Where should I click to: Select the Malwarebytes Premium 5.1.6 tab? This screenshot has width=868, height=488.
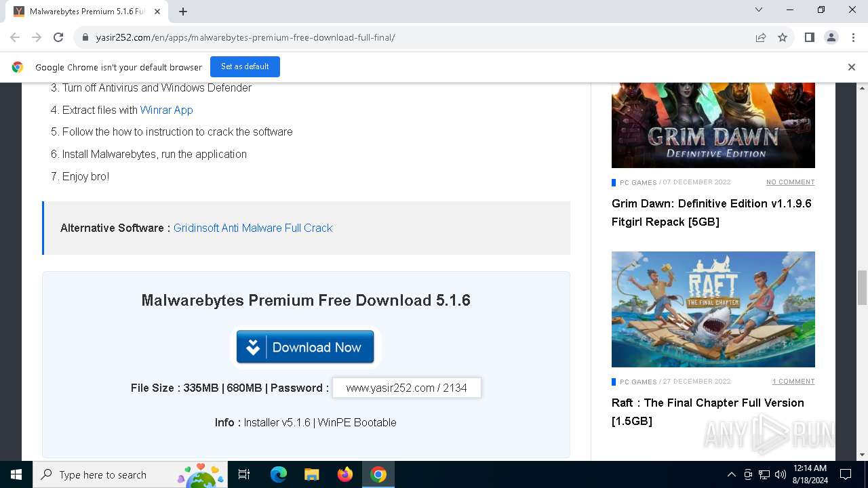point(87,12)
